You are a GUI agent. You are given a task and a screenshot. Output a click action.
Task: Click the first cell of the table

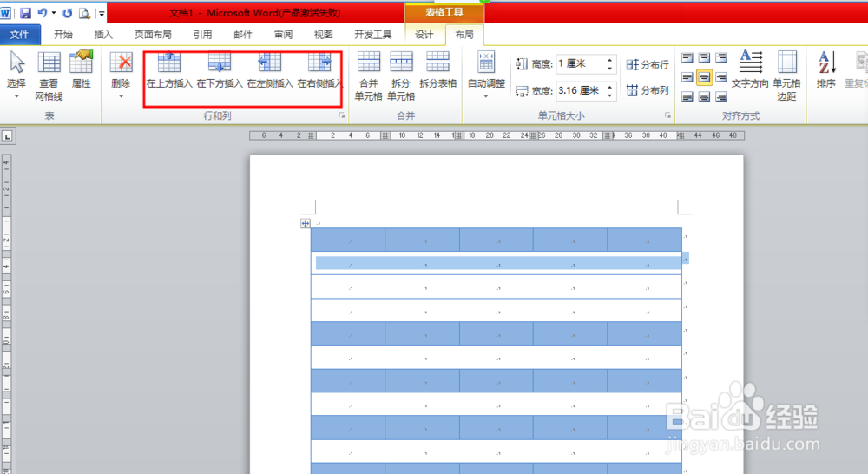point(348,240)
